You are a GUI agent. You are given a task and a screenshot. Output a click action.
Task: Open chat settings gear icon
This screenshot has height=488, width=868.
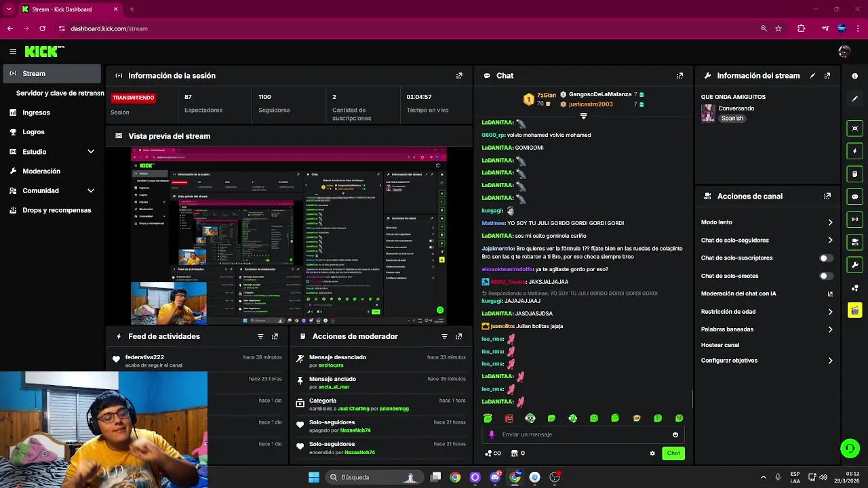point(652,453)
